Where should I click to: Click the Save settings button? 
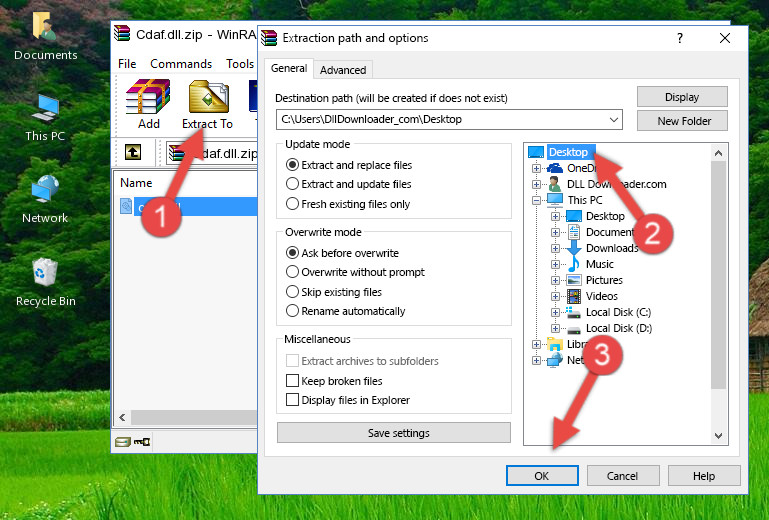394,433
